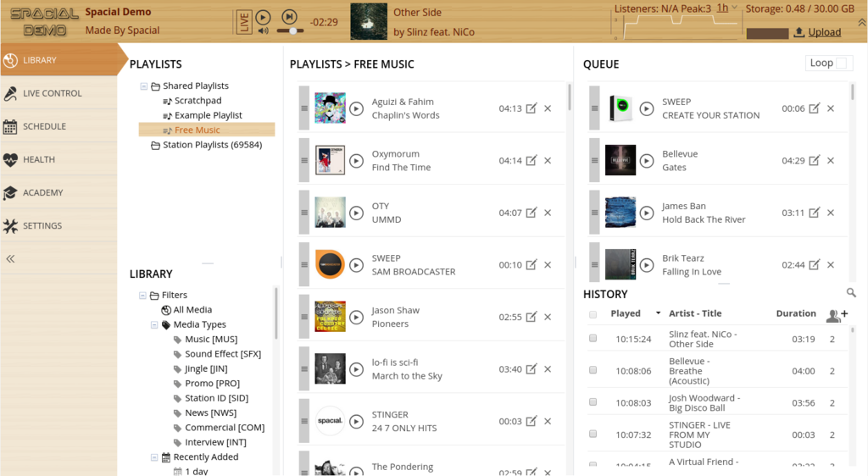Adjust the header volume slider
Screen dimensions: 868x476
291,31
